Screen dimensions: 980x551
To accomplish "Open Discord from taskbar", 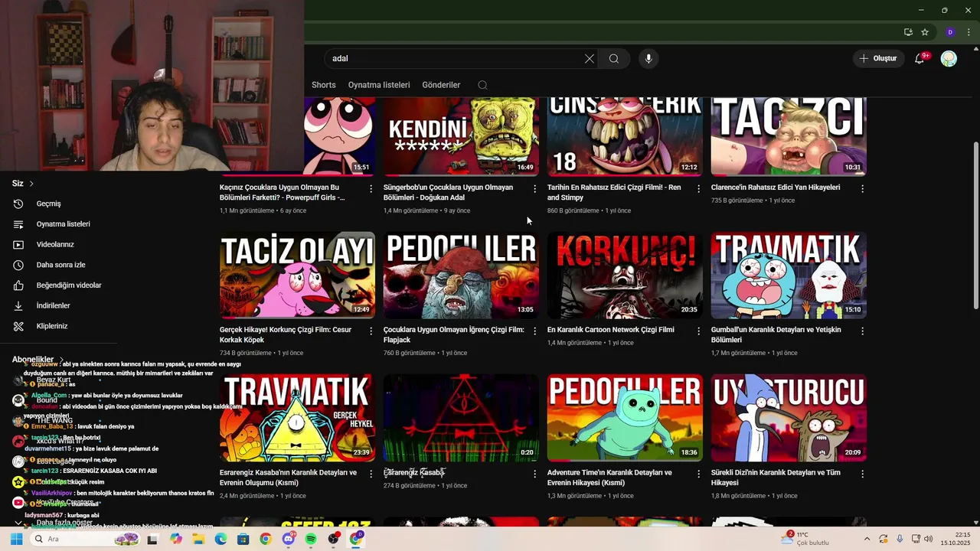I will [288, 540].
